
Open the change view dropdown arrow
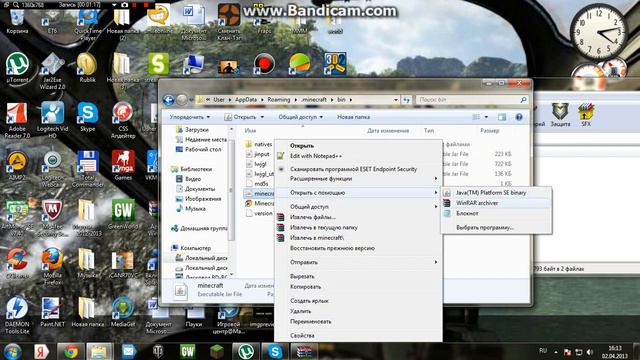pos(486,117)
